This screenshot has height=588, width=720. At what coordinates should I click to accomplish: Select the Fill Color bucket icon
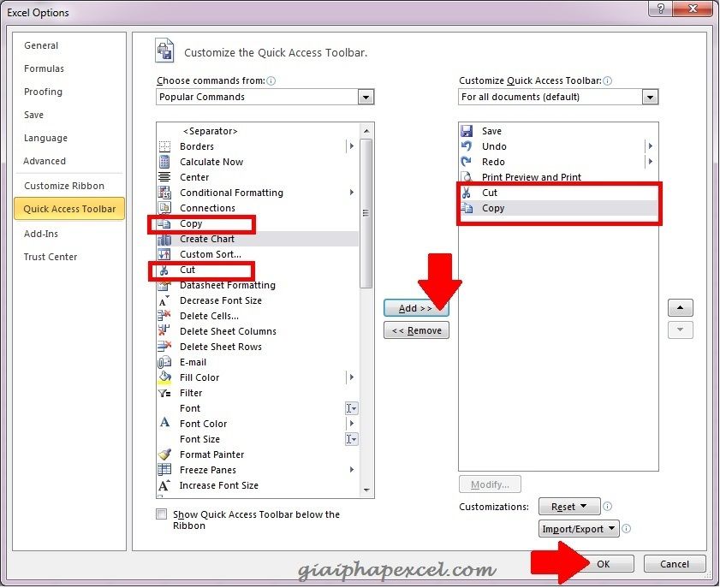(164, 377)
